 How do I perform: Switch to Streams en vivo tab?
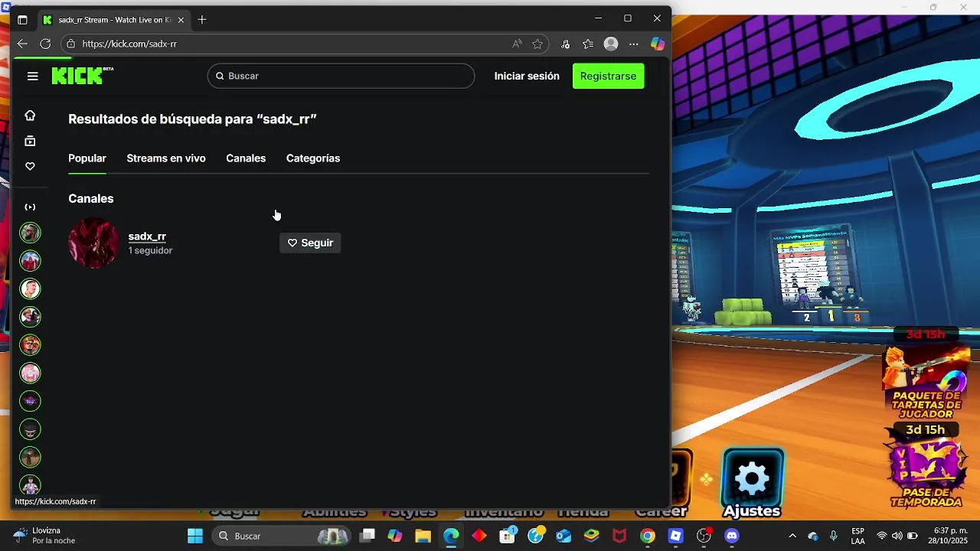pyautogui.click(x=166, y=158)
